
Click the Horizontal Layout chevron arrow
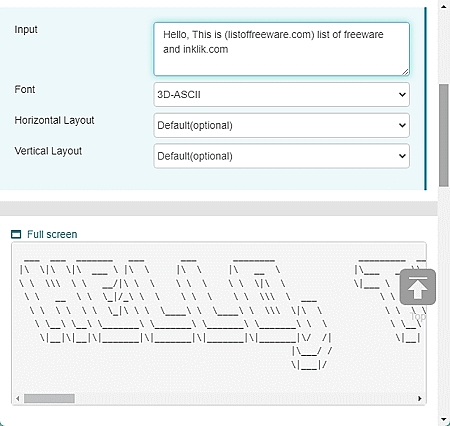click(x=402, y=125)
